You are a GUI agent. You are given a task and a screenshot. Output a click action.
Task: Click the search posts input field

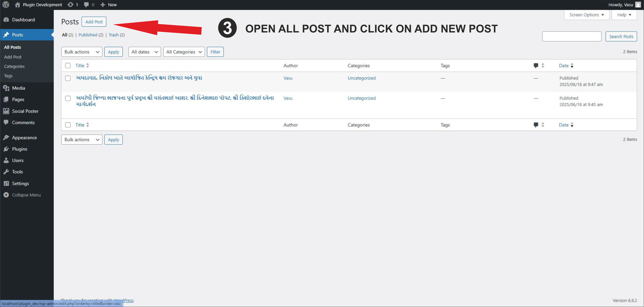[x=572, y=36]
